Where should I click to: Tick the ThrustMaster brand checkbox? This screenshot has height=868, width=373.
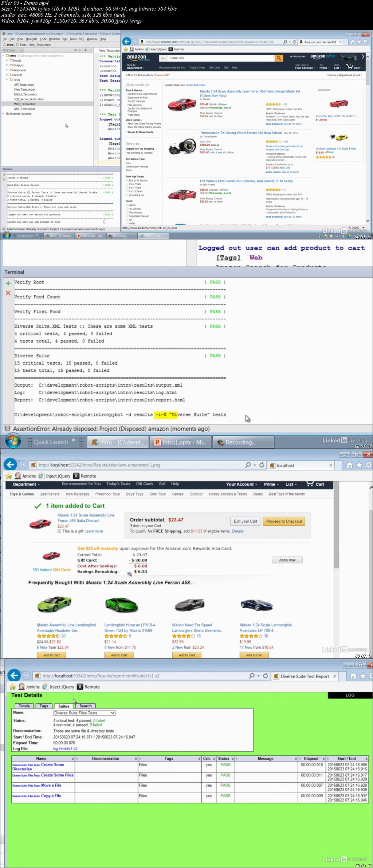pos(127,212)
